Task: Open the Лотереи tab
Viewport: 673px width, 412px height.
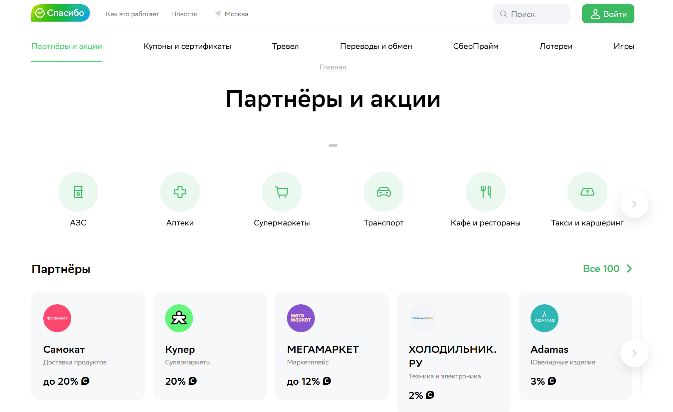Action: coord(556,46)
